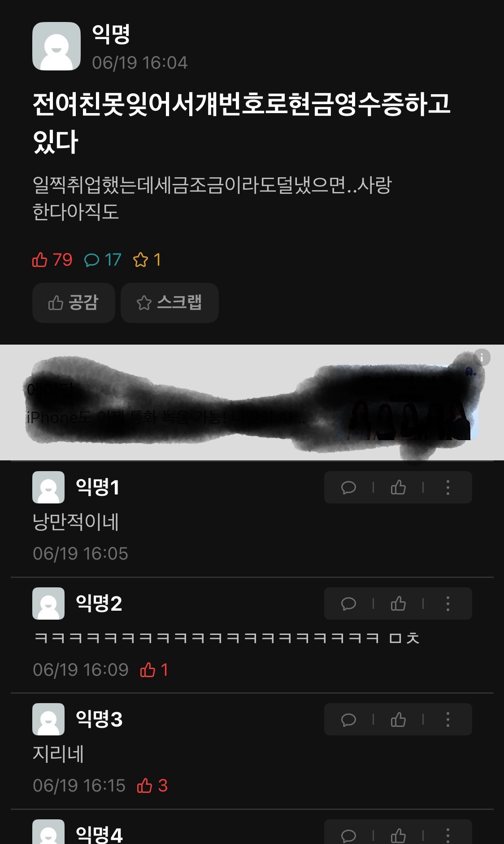
Task: Open the three-dot menu for 익명2's comment
Action: (x=448, y=603)
